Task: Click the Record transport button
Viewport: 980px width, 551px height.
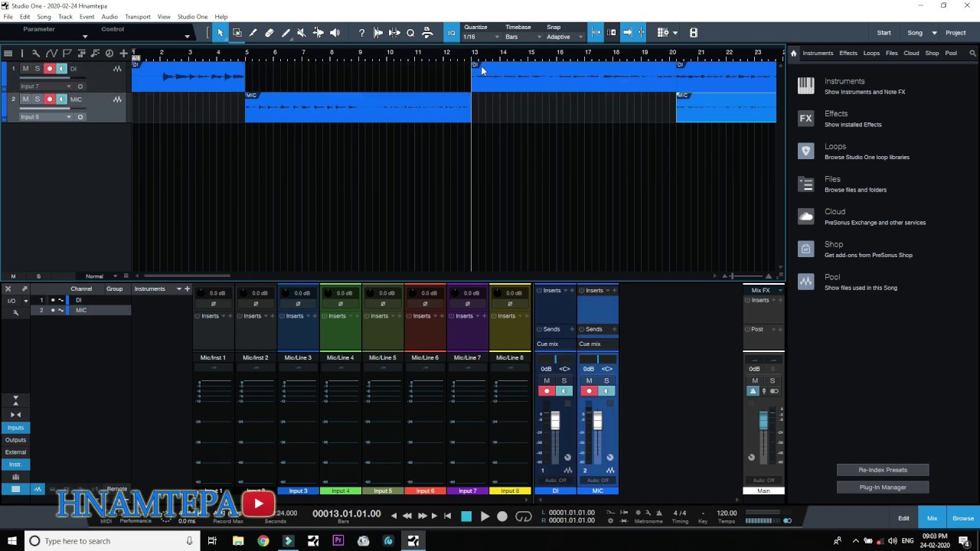Action: 502,517
